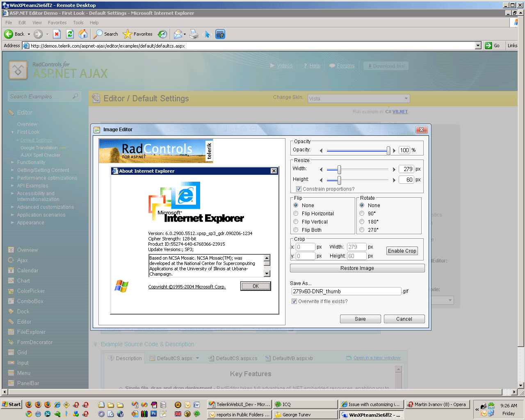The height and width of the screenshot is (420, 525).
Task: Click the Enable Crop button
Action: coord(402,251)
